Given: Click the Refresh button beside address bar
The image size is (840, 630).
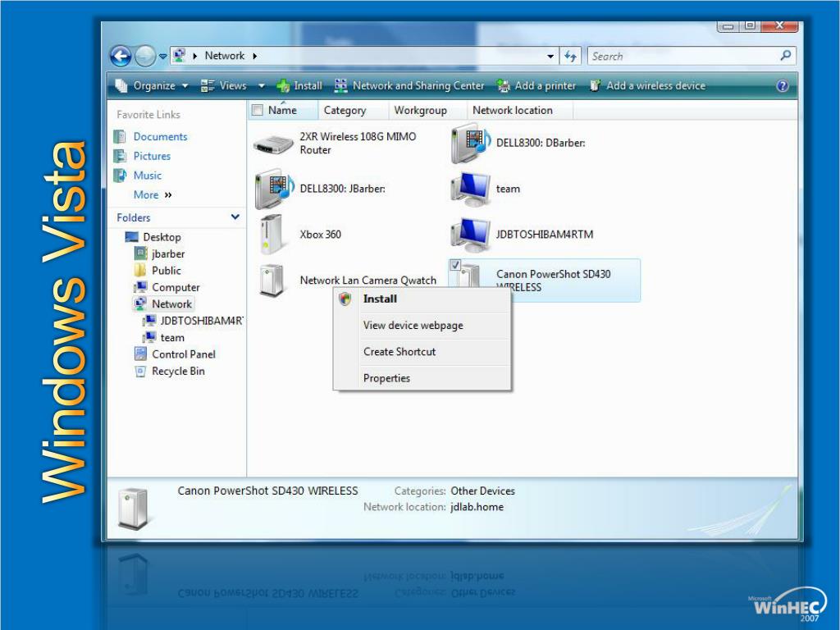Looking at the screenshot, I should click(571, 57).
